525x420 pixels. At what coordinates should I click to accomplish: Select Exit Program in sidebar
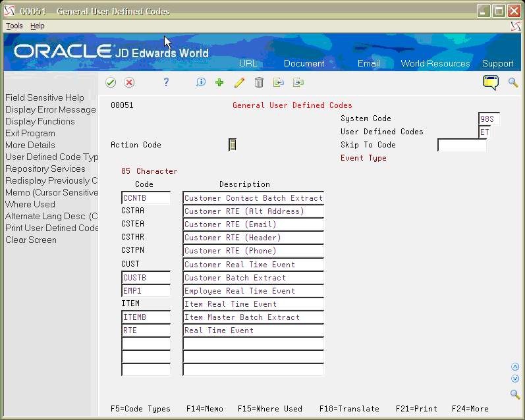(x=30, y=133)
